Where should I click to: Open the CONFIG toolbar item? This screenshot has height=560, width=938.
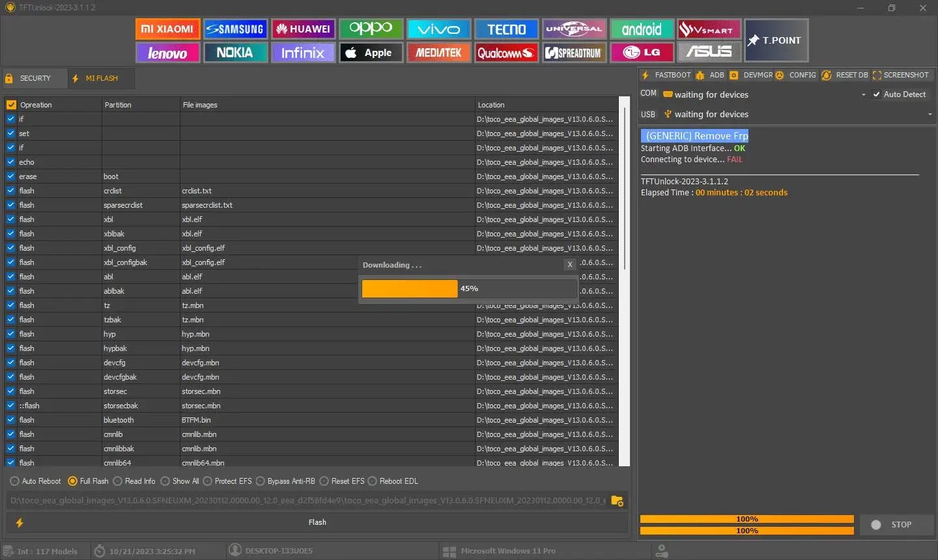(x=795, y=75)
